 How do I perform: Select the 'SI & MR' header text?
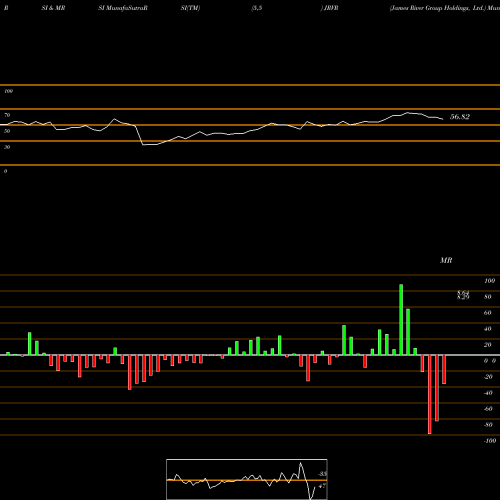click(x=53, y=8)
